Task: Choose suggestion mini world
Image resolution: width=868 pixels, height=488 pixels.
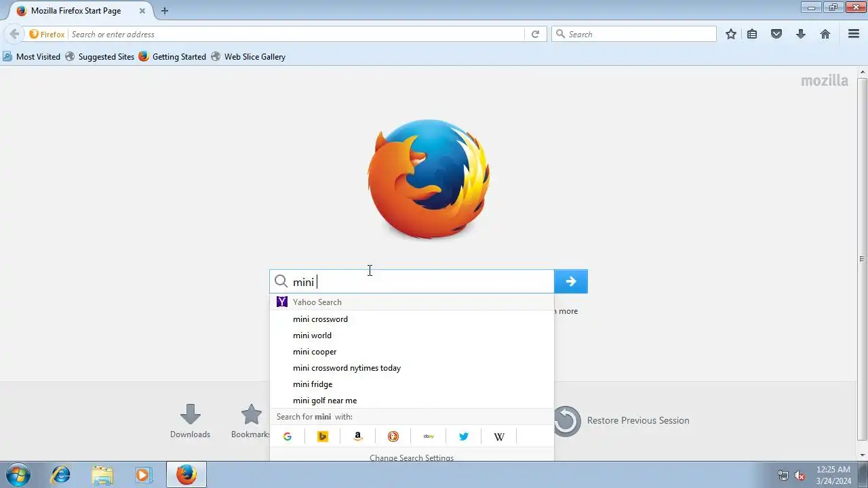Action: (x=412, y=335)
